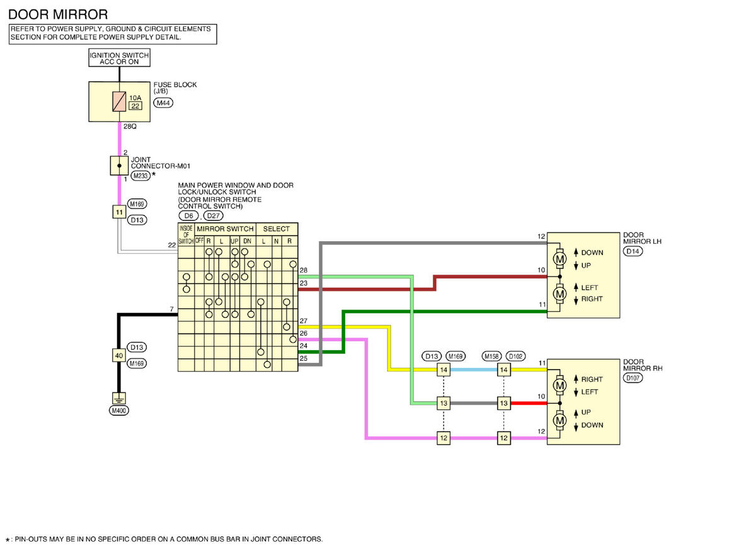Click the JOINT CONNECTOR-M01 label

pos(161,163)
